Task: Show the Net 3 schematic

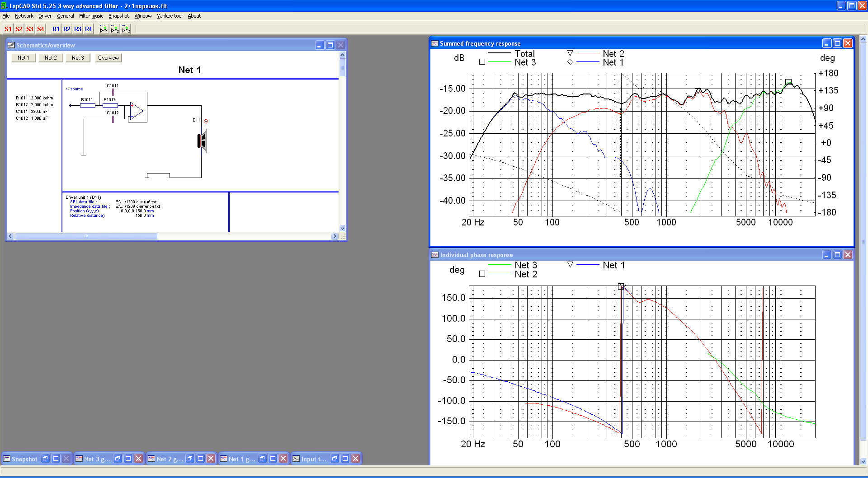Action: pyautogui.click(x=78, y=58)
